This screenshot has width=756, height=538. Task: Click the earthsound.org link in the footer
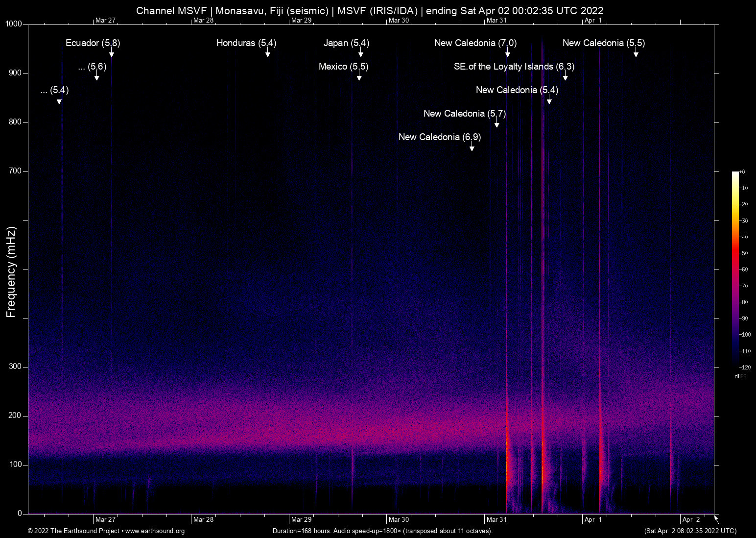click(x=155, y=531)
